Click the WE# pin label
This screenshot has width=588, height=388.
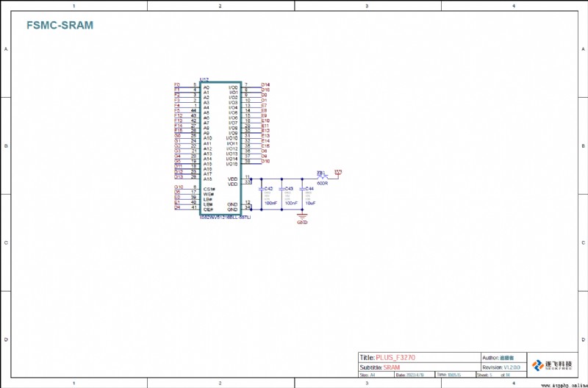[209, 194]
